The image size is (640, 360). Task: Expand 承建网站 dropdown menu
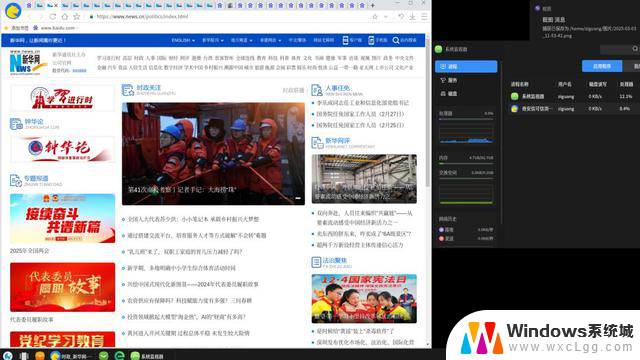[270, 40]
